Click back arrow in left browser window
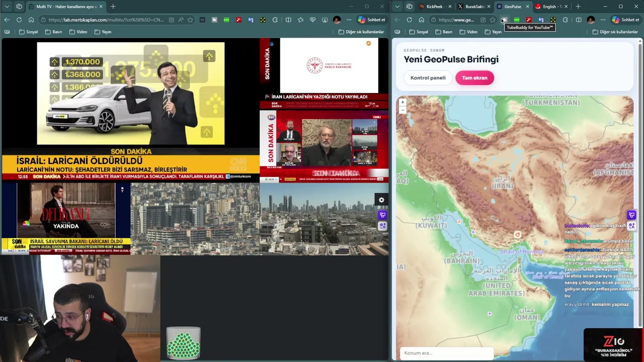This screenshot has width=644, height=362. coord(7,20)
